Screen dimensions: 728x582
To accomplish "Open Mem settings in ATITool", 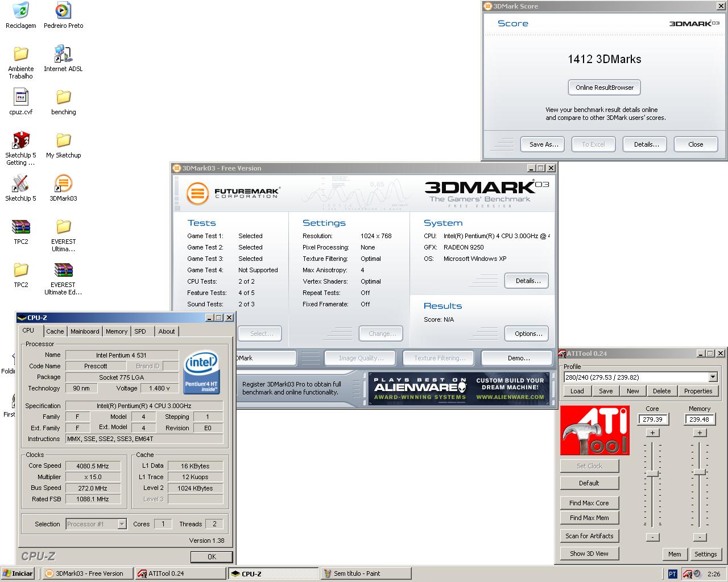I will [x=675, y=554].
